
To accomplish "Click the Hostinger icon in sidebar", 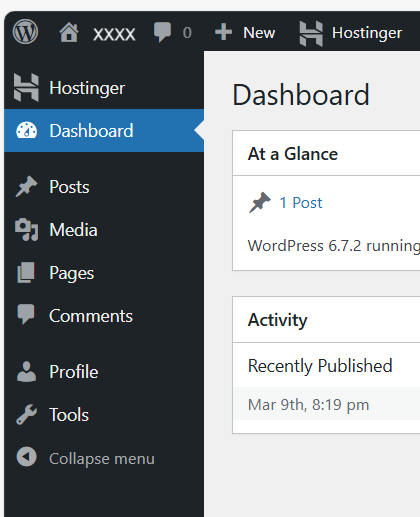I will tap(26, 88).
